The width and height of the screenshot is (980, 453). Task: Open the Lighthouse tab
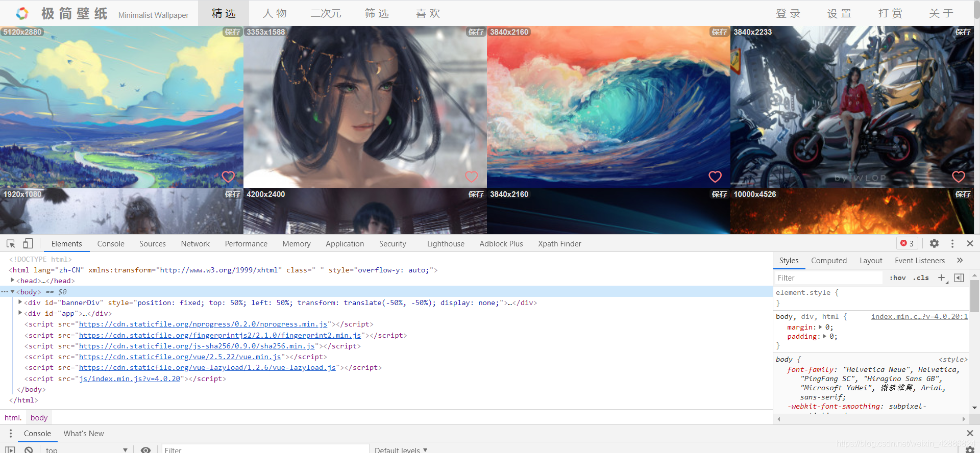point(446,243)
